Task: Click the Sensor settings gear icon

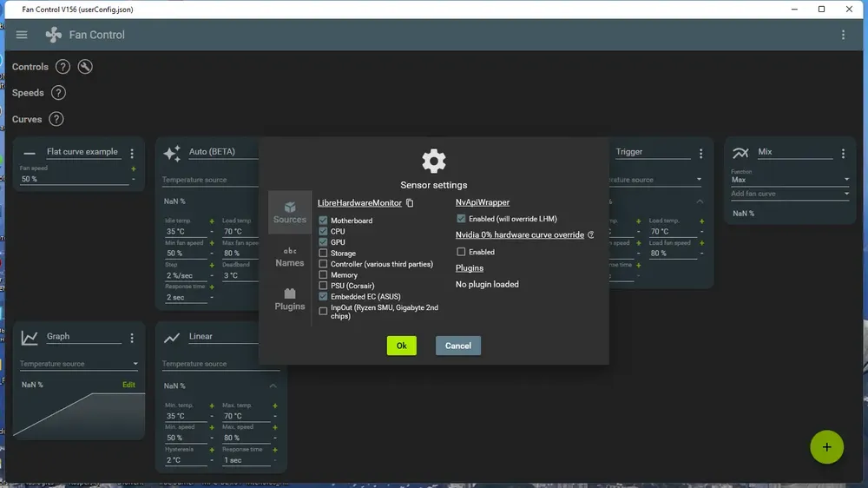Action: pos(433,162)
